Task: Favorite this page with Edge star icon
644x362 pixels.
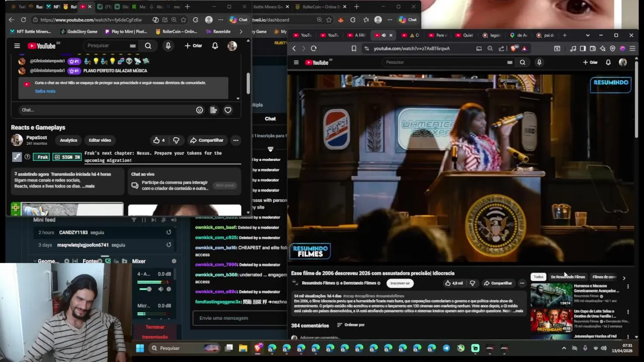Action: [183, 20]
